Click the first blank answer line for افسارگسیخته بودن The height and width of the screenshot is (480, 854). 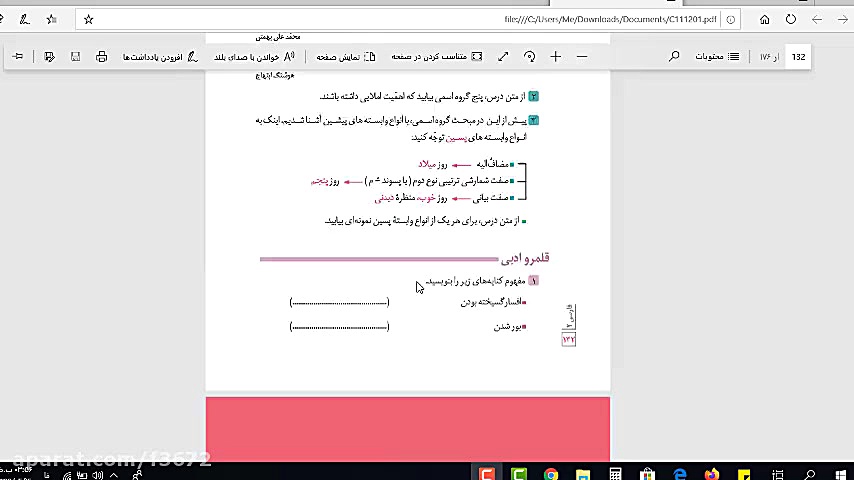pos(339,302)
